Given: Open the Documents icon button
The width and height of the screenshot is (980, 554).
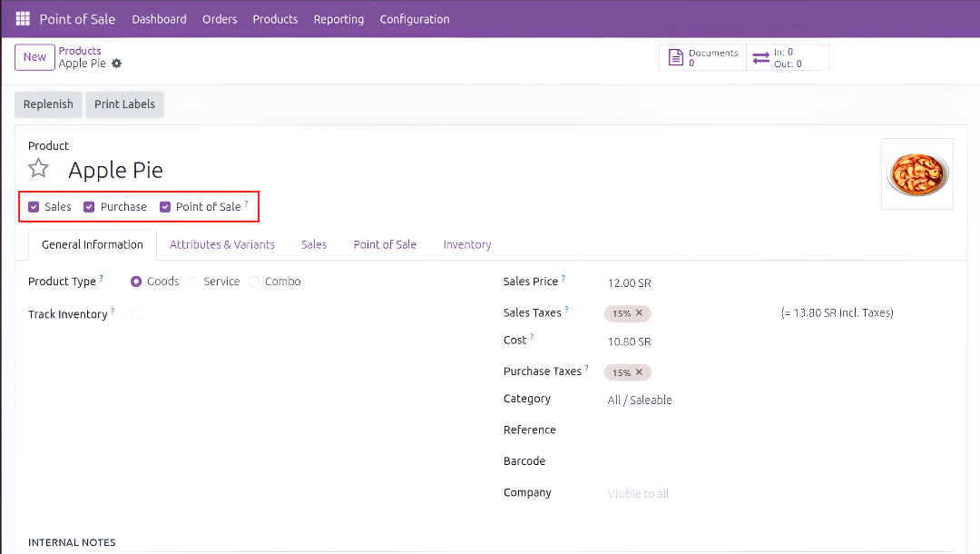Looking at the screenshot, I should 675,58.
